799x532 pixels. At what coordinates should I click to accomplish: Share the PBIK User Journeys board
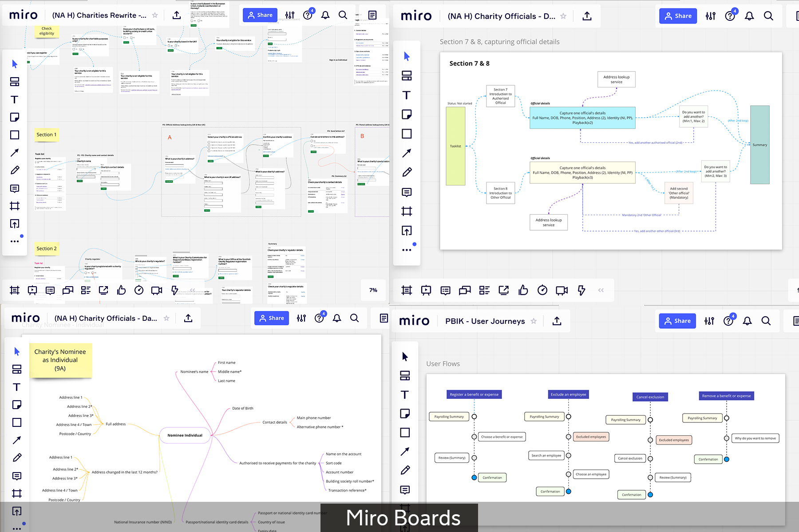(x=678, y=321)
